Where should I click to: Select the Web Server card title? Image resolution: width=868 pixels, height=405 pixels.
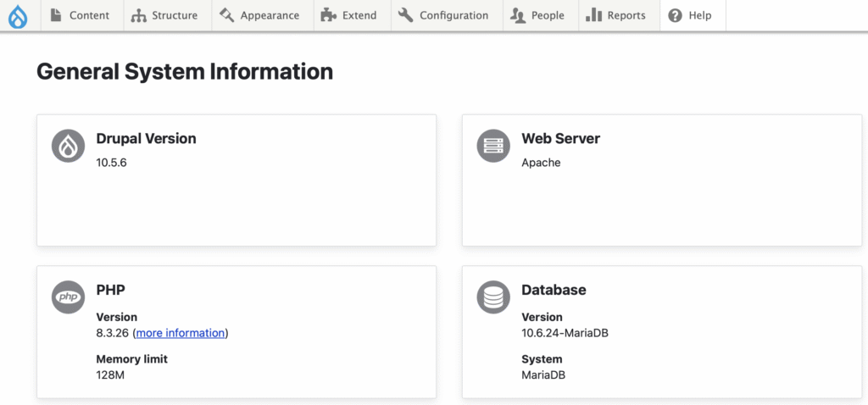click(x=561, y=138)
